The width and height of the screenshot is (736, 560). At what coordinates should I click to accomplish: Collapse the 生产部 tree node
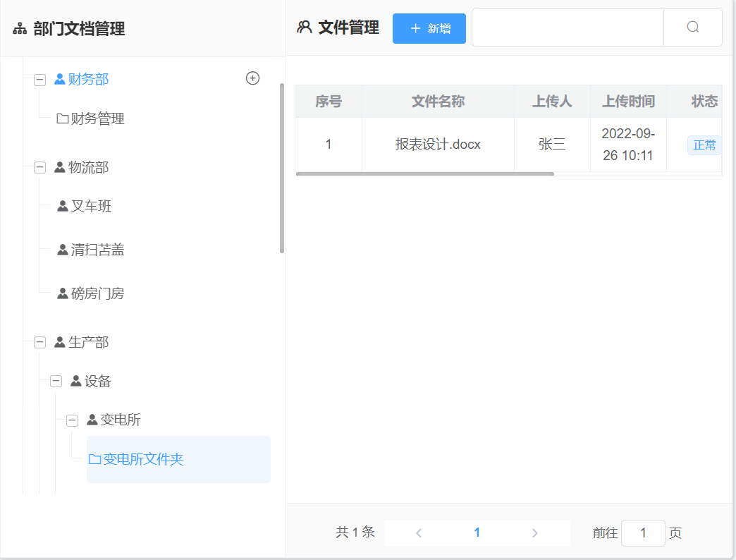(x=40, y=343)
